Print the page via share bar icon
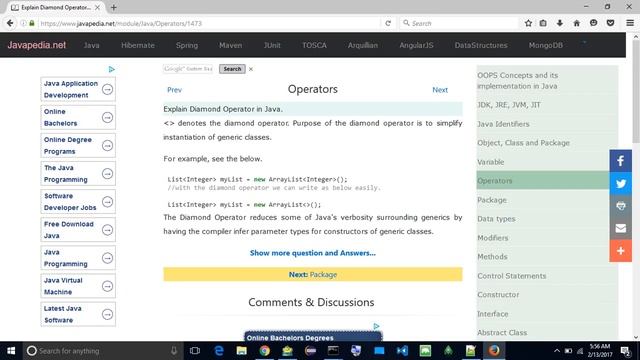Screen dimensions: 640x360 [x=620, y=206]
